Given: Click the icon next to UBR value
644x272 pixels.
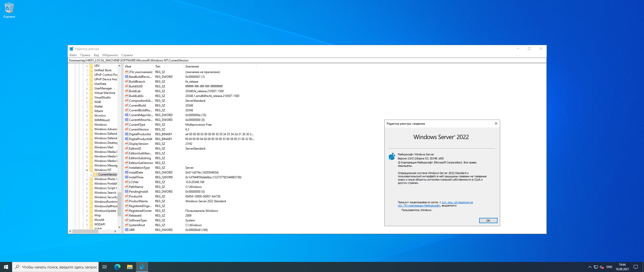Looking at the screenshot, I should (x=127, y=230).
